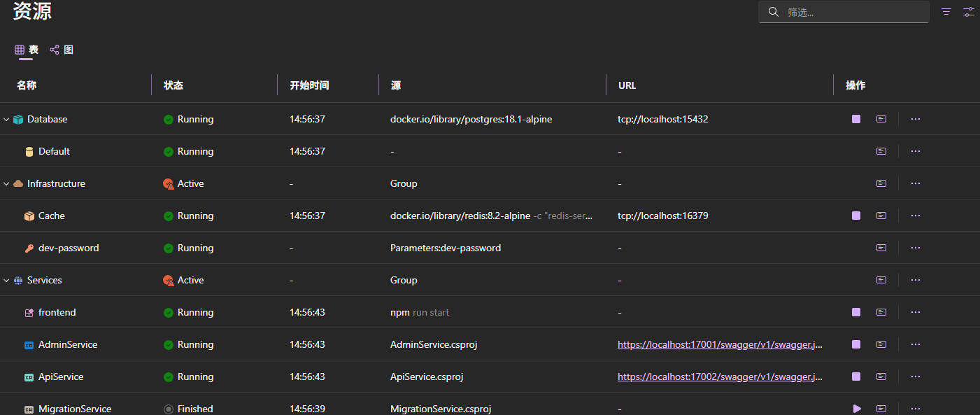Open the view options settings icon
Image resolution: width=980 pixels, height=415 pixels.
pyautogui.click(x=968, y=12)
